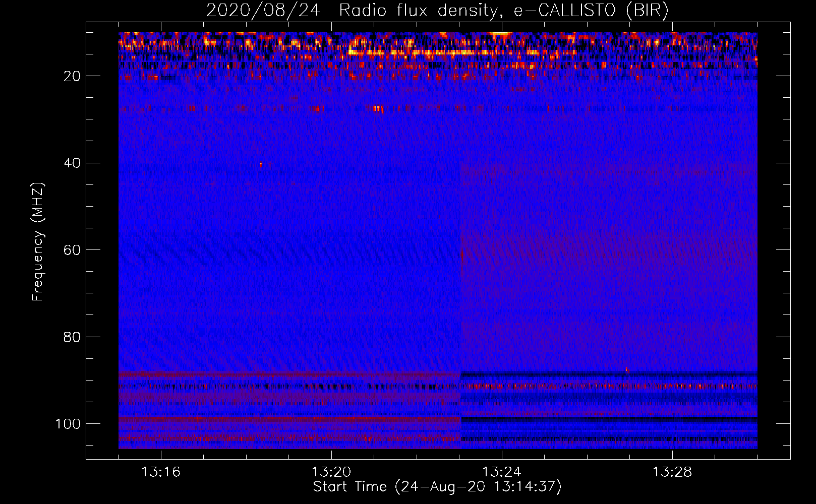This screenshot has height=504, width=816.
Task: Click the 13:20 time axis label
Action: coord(331,472)
